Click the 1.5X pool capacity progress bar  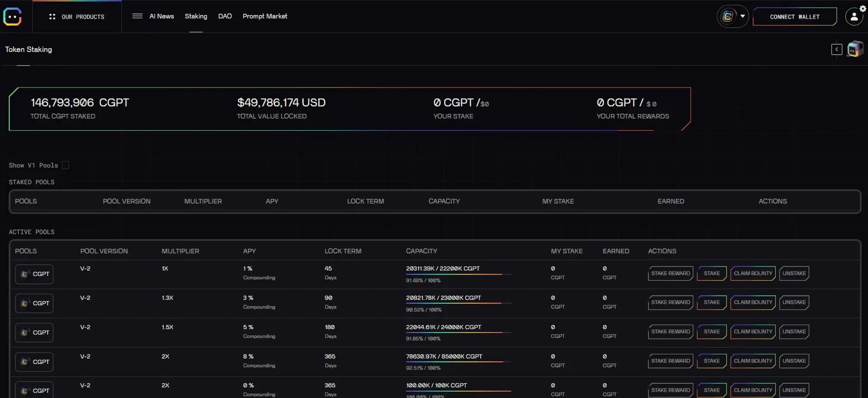(458, 332)
